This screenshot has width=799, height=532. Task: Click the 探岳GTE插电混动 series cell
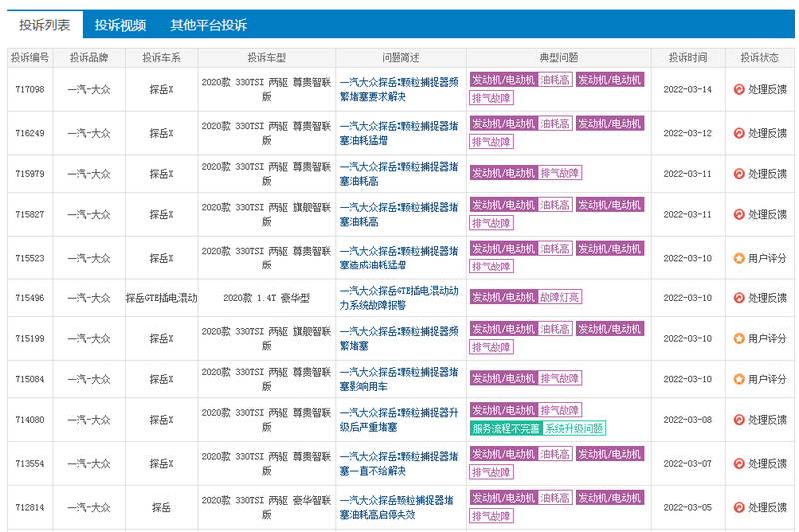click(161, 298)
